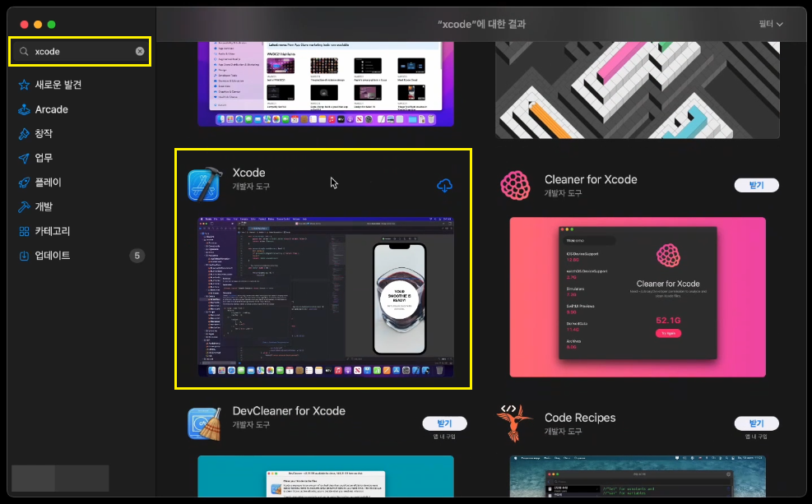Open Code Recipes title
Screen dimensions: 812x504
click(x=580, y=418)
